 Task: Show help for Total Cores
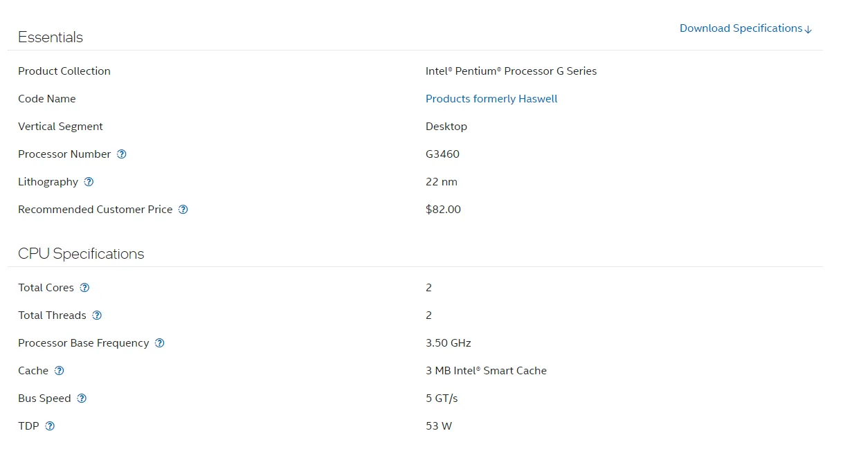coord(84,288)
